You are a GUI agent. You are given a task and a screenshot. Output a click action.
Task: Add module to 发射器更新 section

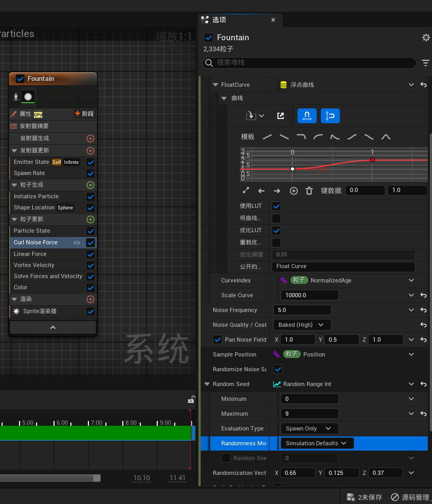click(x=91, y=150)
